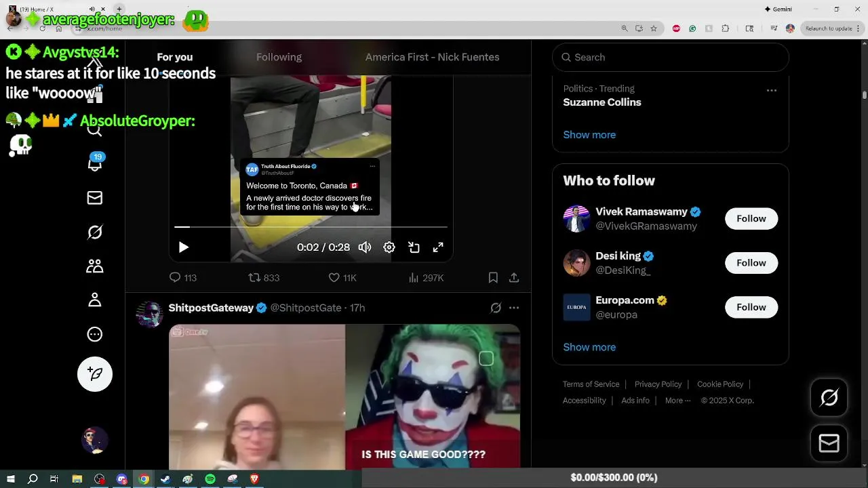Open a new Chrome tab
Viewport: 868px width, 488px height.
click(119, 9)
